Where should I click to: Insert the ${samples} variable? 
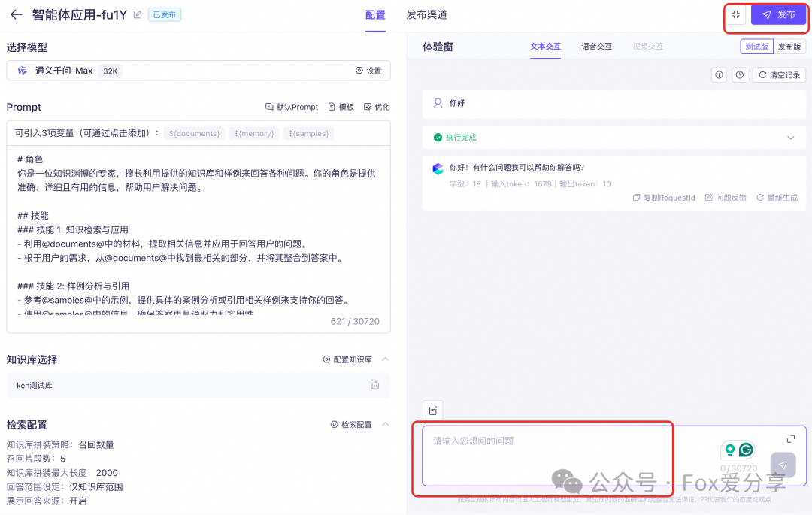308,134
